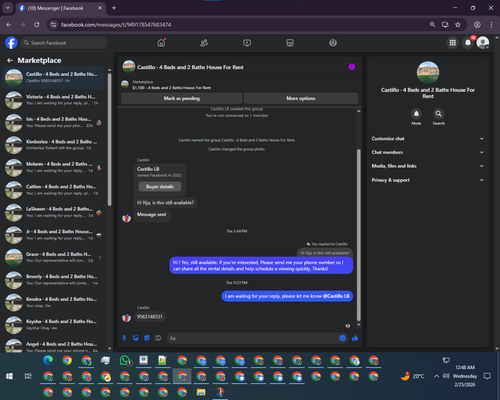Viewport: 500px width, 400px height.
Task: Open the Windows Start menu
Action: click(x=10, y=376)
